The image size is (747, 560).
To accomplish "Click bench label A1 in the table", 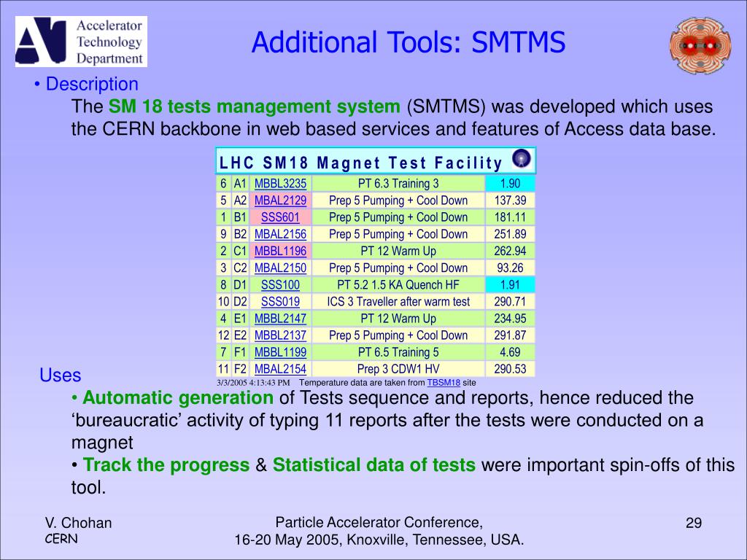I will (x=240, y=184).
